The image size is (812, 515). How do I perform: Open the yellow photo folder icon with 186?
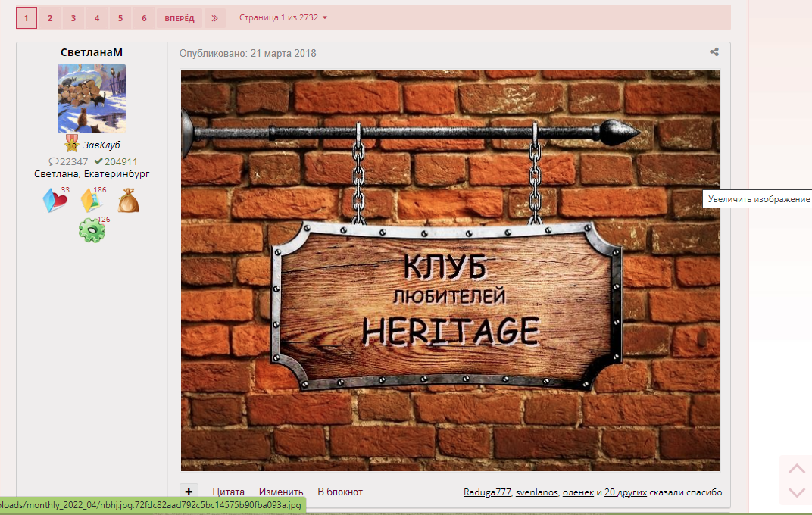click(92, 199)
